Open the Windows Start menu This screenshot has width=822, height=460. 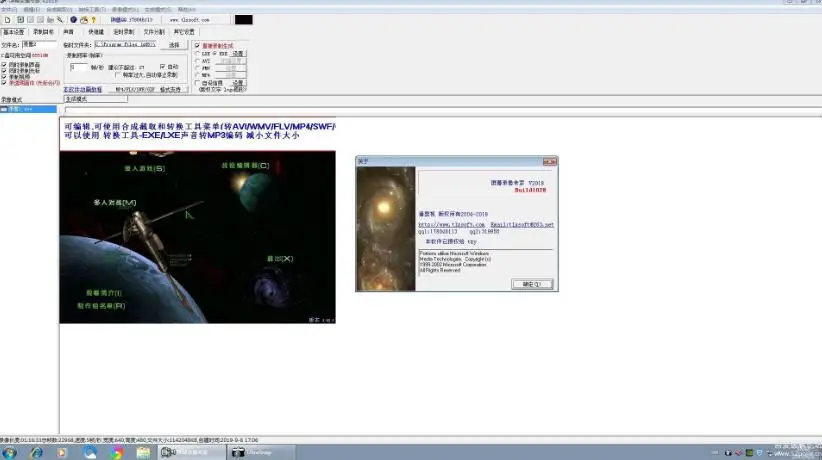(9, 452)
